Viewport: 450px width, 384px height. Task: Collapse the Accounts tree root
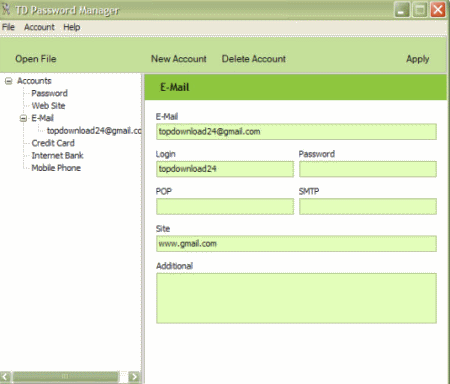(9, 81)
